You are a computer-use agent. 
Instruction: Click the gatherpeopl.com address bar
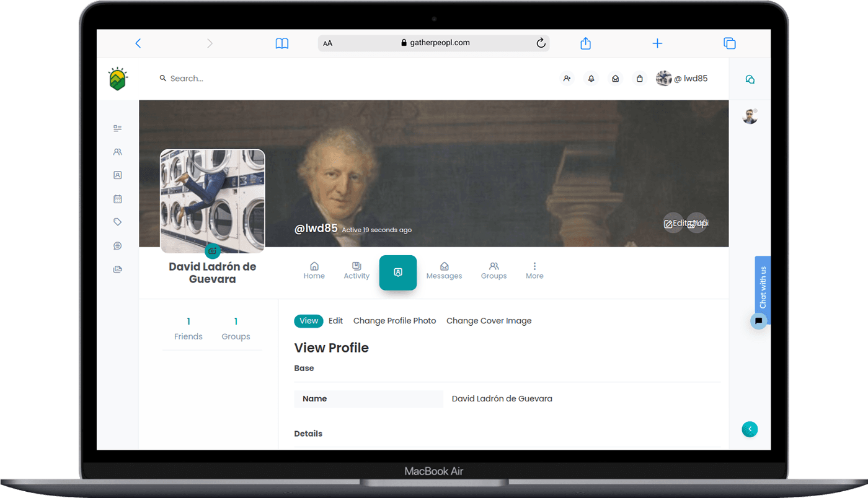pyautogui.click(x=434, y=43)
